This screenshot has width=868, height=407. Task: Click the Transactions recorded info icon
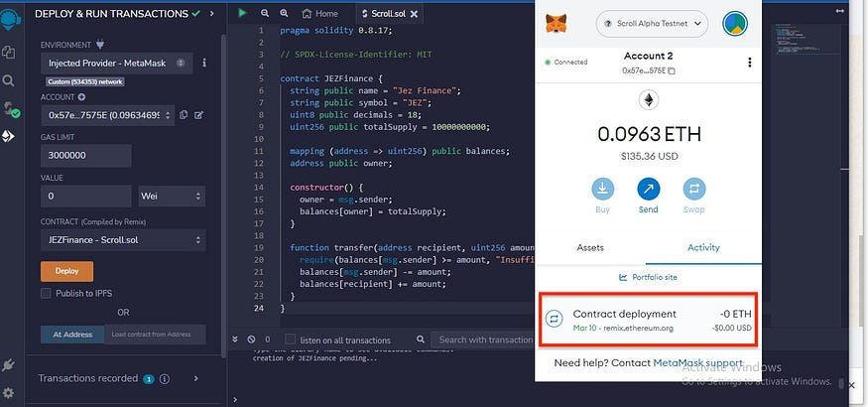pyautogui.click(x=165, y=379)
